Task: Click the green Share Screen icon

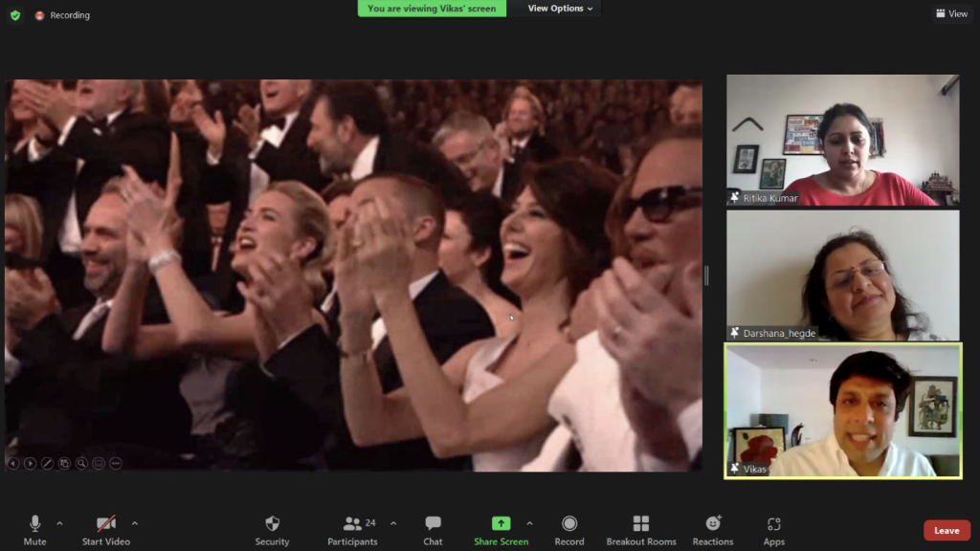Action: coord(501,523)
